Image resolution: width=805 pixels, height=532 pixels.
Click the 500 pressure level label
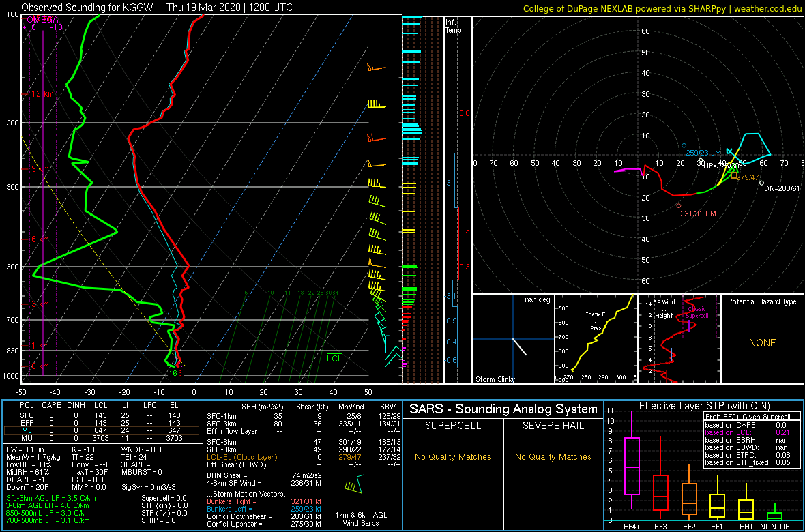pos(14,267)
